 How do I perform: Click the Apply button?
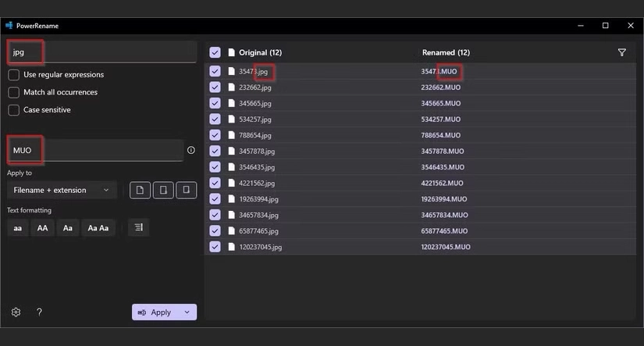coord(155,312)
